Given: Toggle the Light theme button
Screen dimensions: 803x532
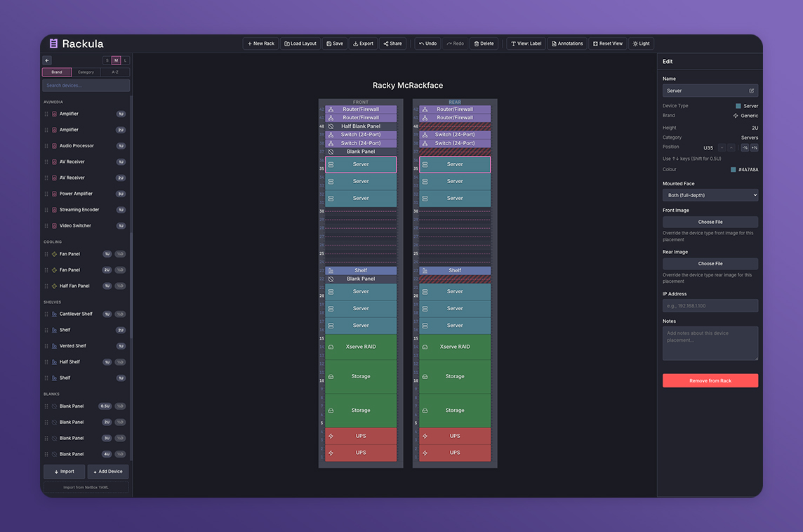Looking at the screenshot, I should (x=641, y=44).
